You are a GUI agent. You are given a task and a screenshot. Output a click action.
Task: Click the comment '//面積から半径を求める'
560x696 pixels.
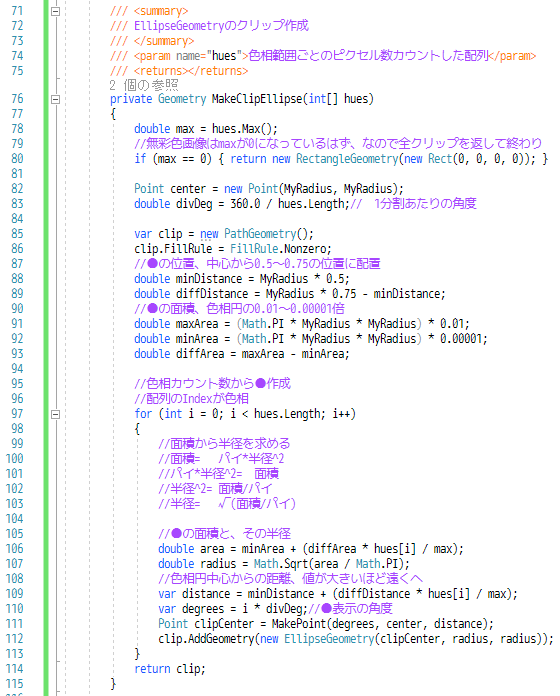click(x=224, y=444)
